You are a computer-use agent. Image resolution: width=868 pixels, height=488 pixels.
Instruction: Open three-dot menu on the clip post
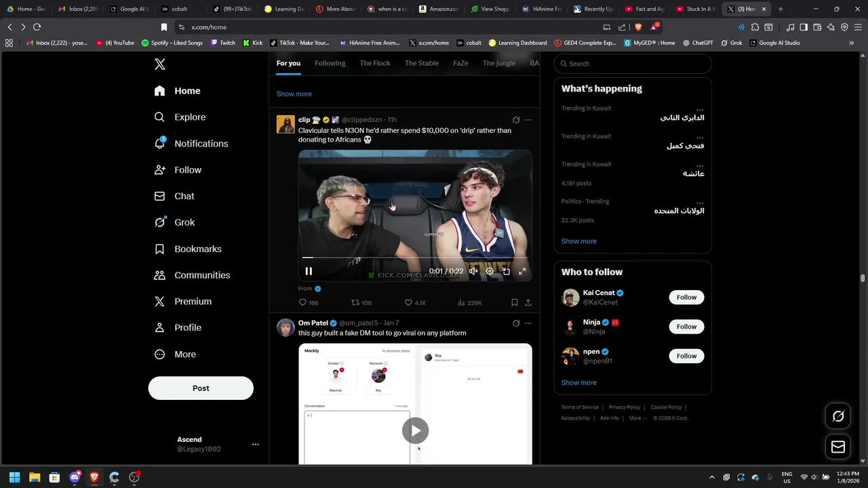[528, 120]
